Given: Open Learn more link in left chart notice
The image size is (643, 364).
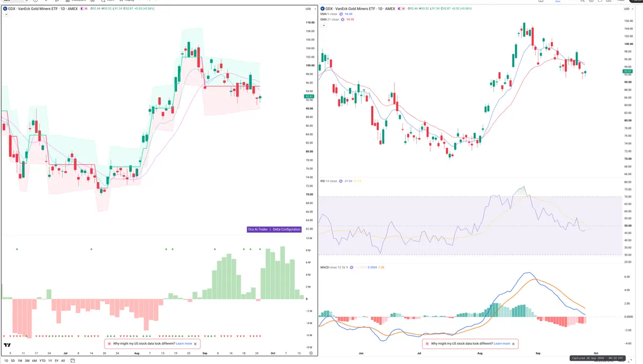Looking at the screenshot, I should 184,344.
